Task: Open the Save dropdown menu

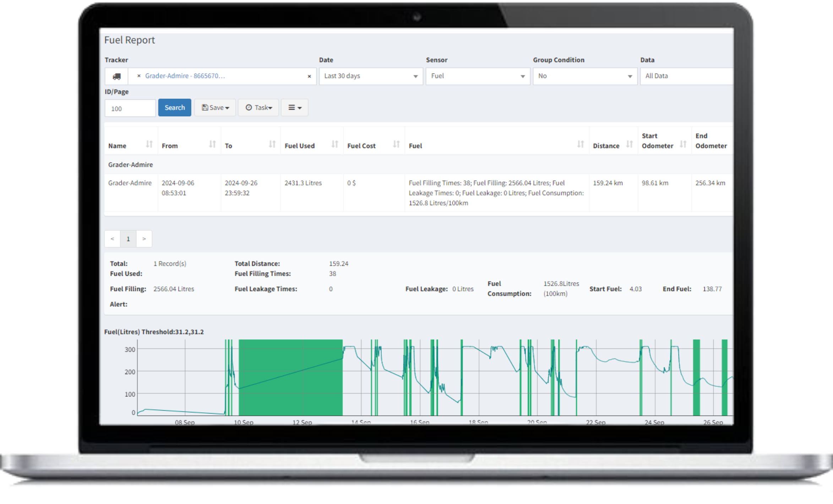Action: (215, 108)
